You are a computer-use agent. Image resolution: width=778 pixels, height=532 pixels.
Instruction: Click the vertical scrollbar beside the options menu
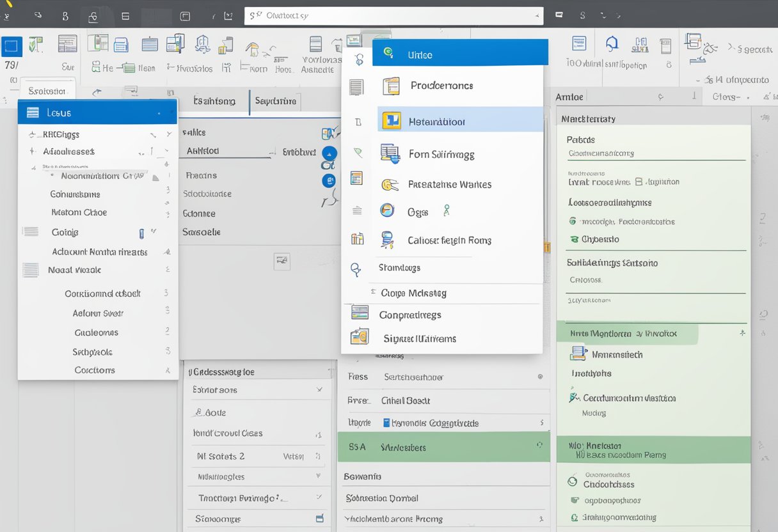pyautogui.click(x=547, y=243)
